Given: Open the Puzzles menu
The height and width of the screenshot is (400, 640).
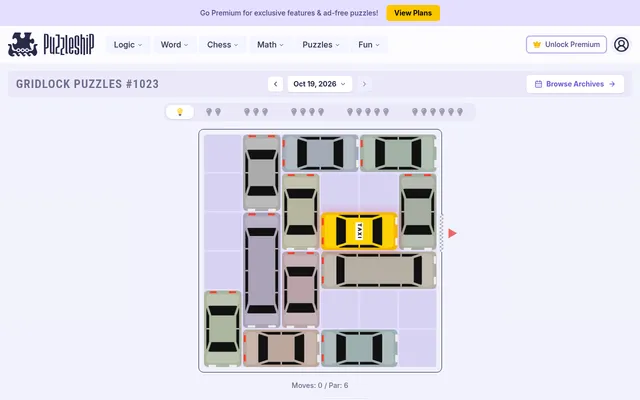Looking at the screenshot, I should click(x=321, y=44).
